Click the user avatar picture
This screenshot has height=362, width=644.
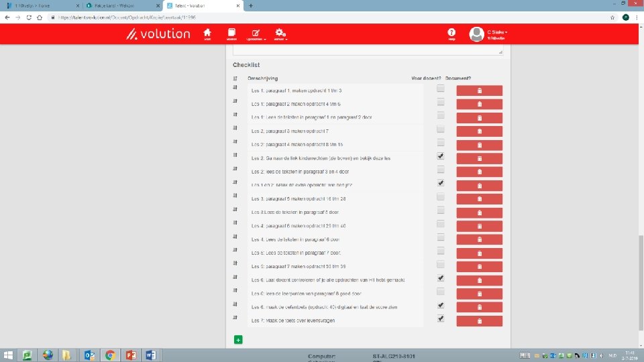pos(476,34)
